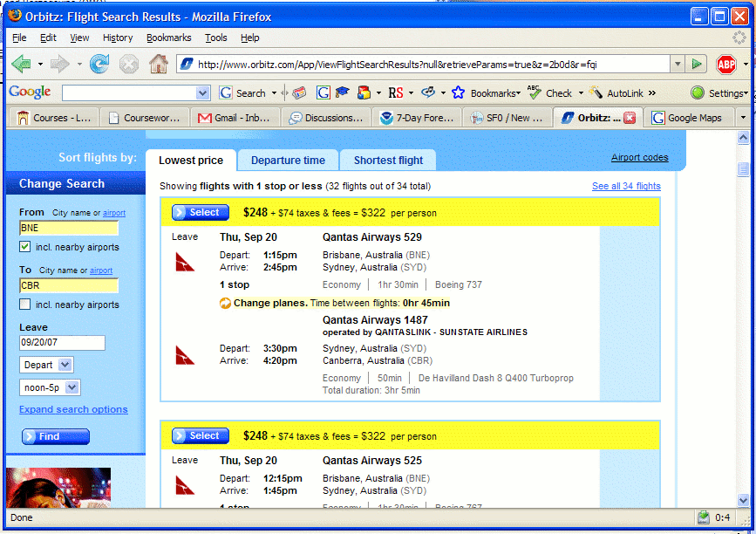Open the See all 34 flights link
This screenshot has height=534, width=756.
(x=626, y=186)
